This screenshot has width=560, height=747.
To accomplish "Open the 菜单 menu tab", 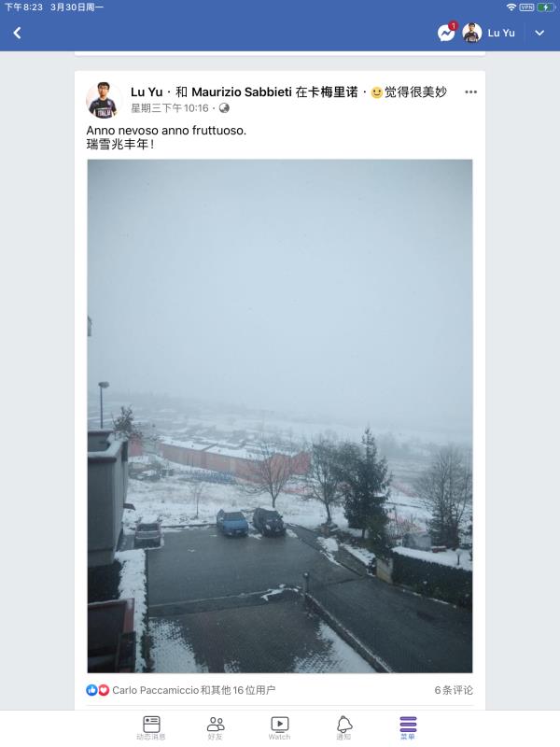I will click(x=408, y=728).
